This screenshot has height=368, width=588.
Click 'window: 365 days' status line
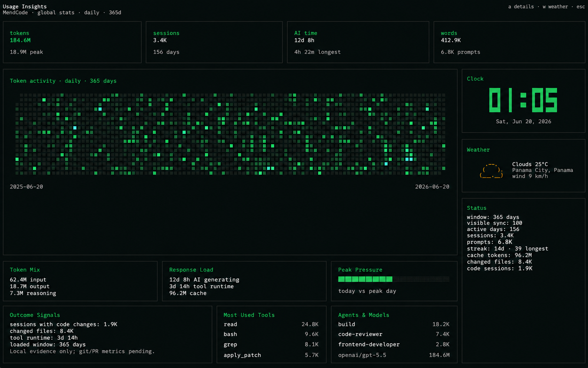click(493, 217)
